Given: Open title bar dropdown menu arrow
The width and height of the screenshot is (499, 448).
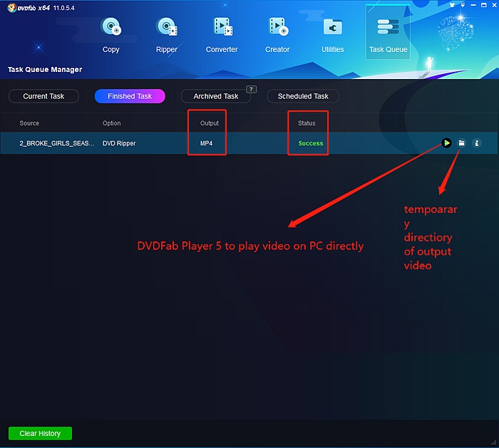Looking at the screenshot, I should point(463,5).
